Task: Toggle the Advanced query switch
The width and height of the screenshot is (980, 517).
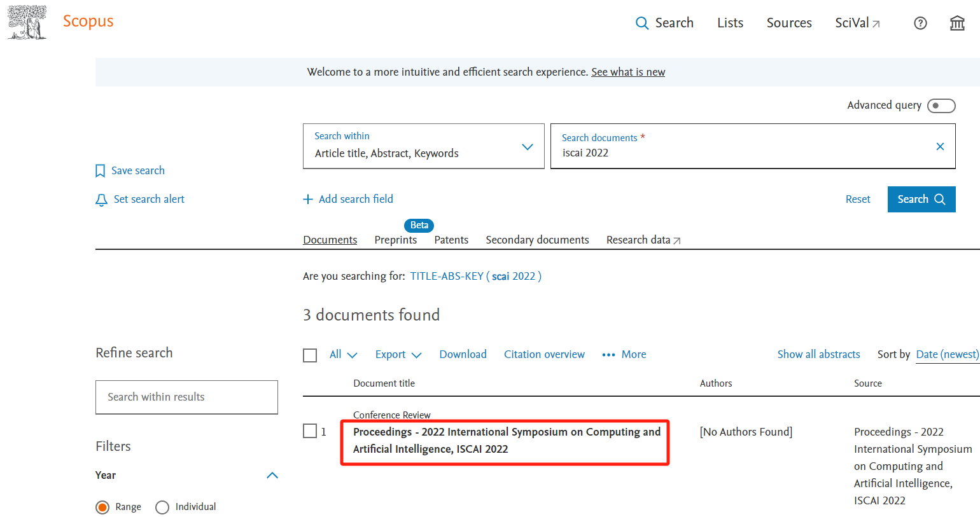Action: click(x=941, y=106)
